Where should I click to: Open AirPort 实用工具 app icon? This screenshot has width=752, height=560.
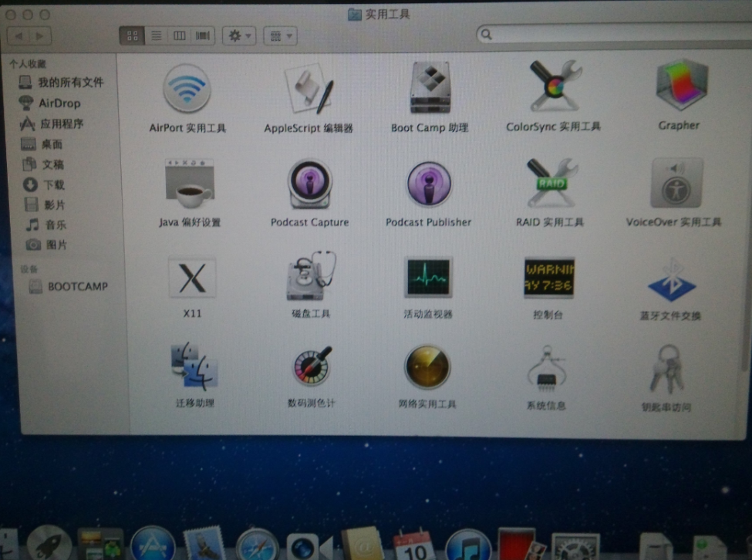coord(187,89)
